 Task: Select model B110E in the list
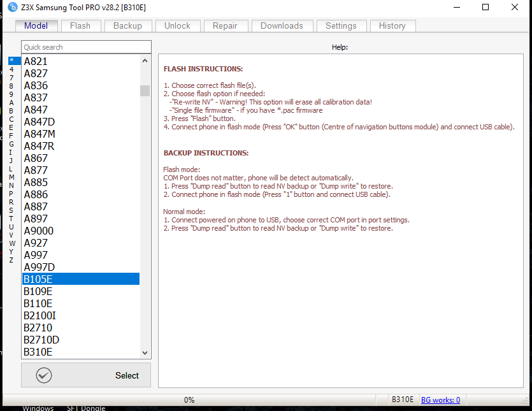point(81,303)
